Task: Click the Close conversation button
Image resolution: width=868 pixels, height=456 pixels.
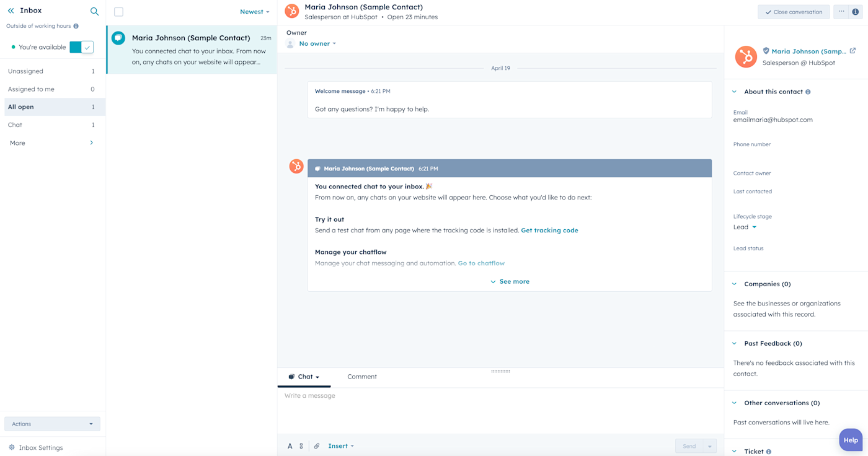Action: pos(794,12)
